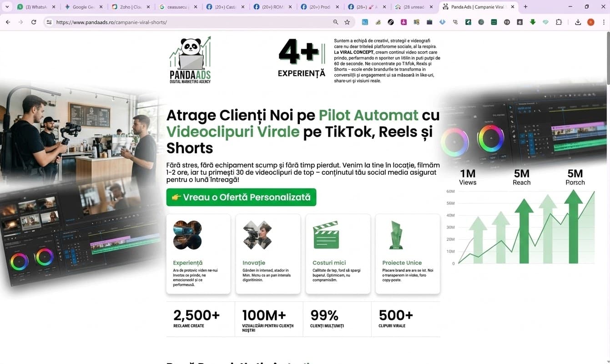Expand the tab search dropdown arrow
610x364 pixels.
(x=7, y=7)
